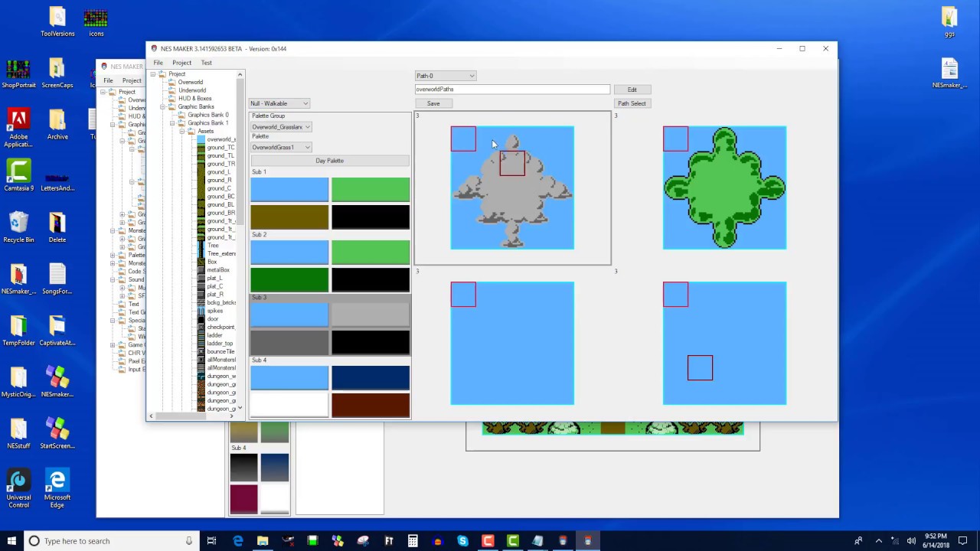Open the Recycle Bin

pyautogui.click(x=18, y=227)
